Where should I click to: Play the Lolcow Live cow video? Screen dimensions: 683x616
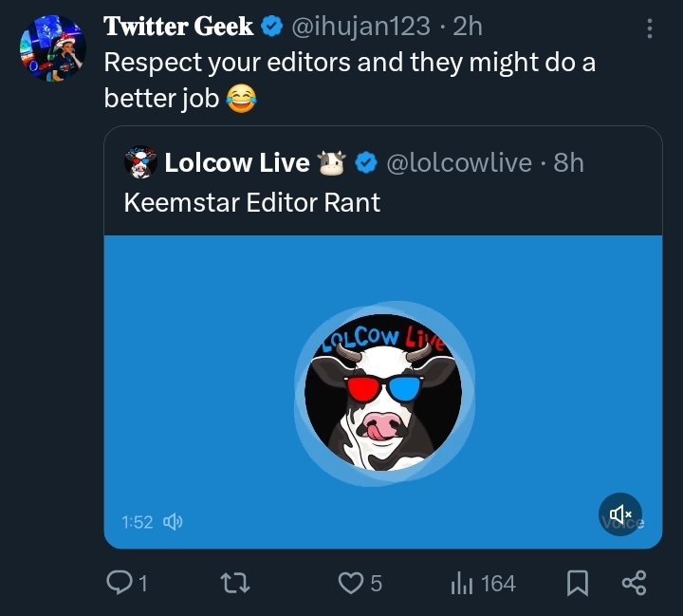pos(383,391)
